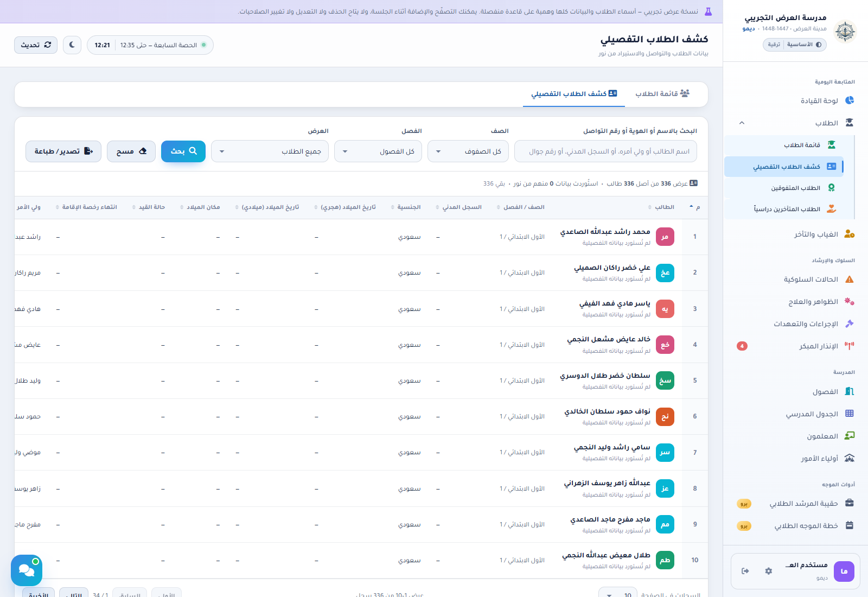Open خطة الموجه الطلابي sidebar item
The image size is (868, 597).
794,526
